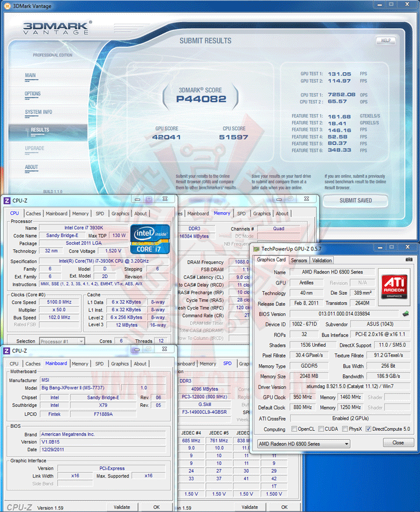This screenshot has height=512, width=420.
Task: Click the CPU score value 51597
Action: pyautogui.click(x=234, y=137)
